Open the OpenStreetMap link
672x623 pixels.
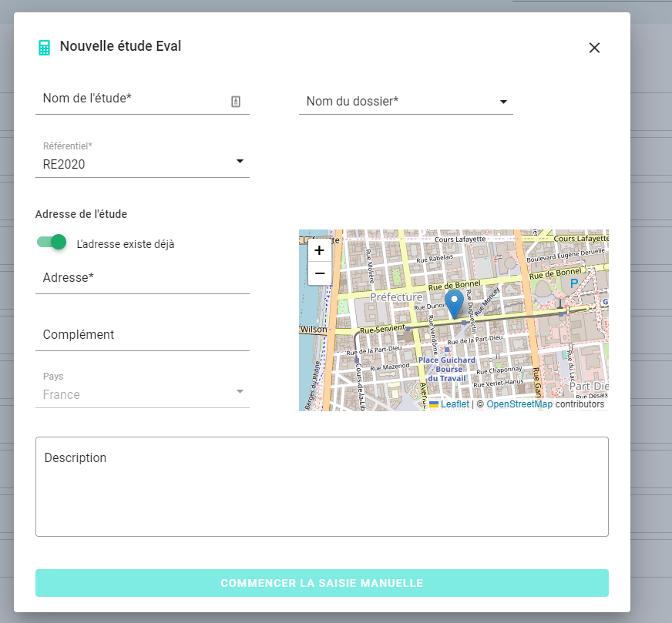pyautogui.click(x=519, y=404)
